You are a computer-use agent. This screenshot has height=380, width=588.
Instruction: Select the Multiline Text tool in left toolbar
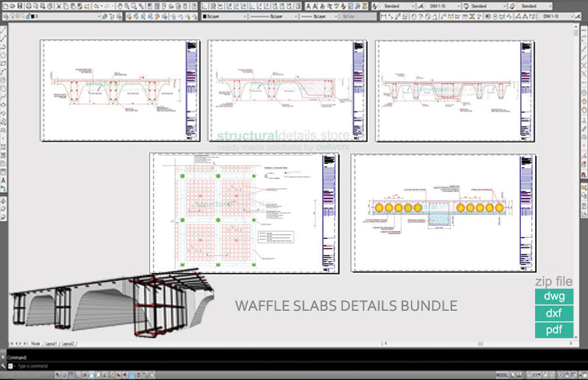pyautogui.click(x=3, y=180)
